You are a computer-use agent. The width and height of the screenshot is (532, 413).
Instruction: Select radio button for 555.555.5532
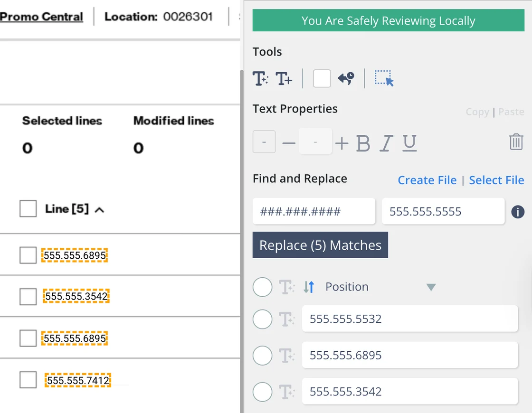262,319
